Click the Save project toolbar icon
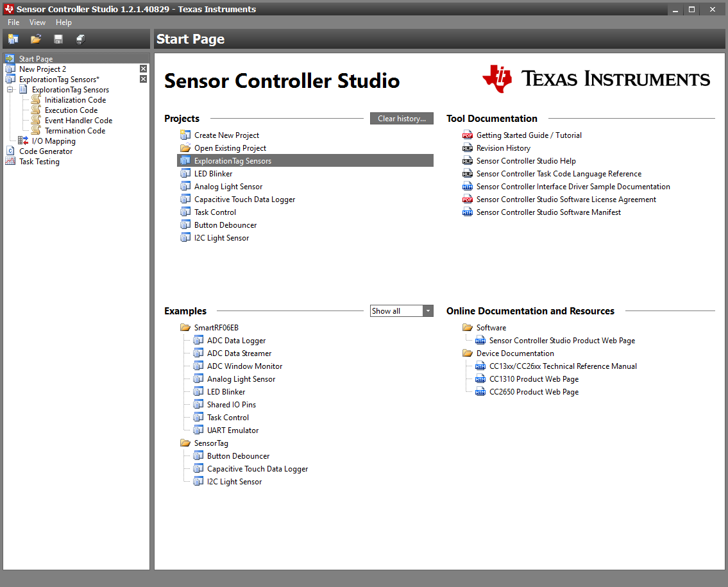 (x=58, y=40)
